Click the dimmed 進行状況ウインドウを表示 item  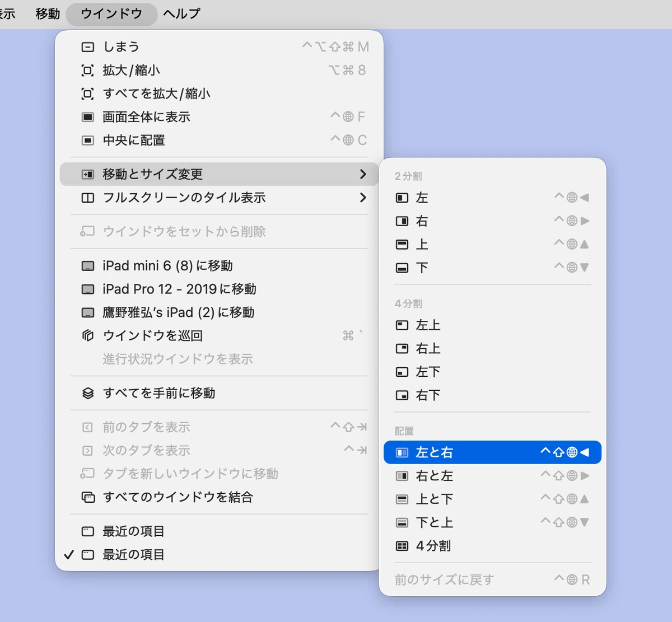pos(219,359)
